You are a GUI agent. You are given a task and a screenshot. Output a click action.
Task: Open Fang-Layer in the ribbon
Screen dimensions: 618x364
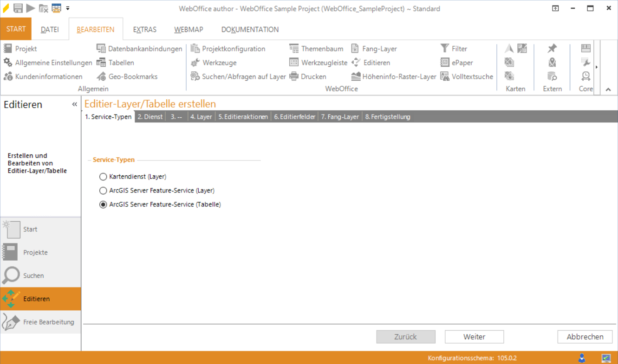[x=374, y=49]
